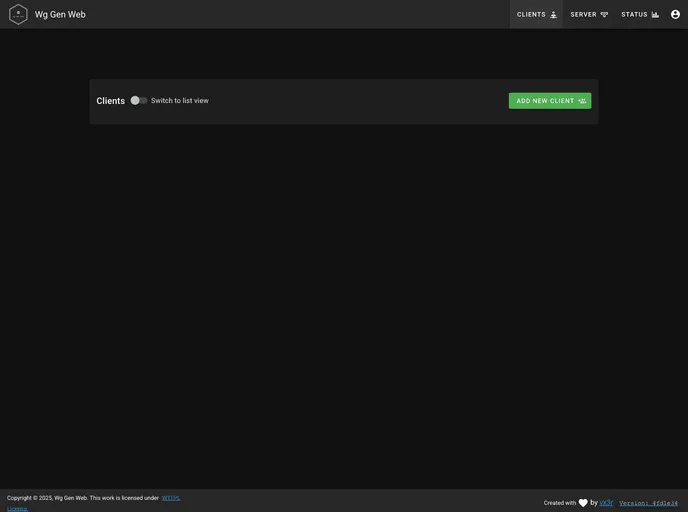Open the Status tab
Image resolution: width=688 pixels, height=512 pixels.
click(x=640, y=14)
